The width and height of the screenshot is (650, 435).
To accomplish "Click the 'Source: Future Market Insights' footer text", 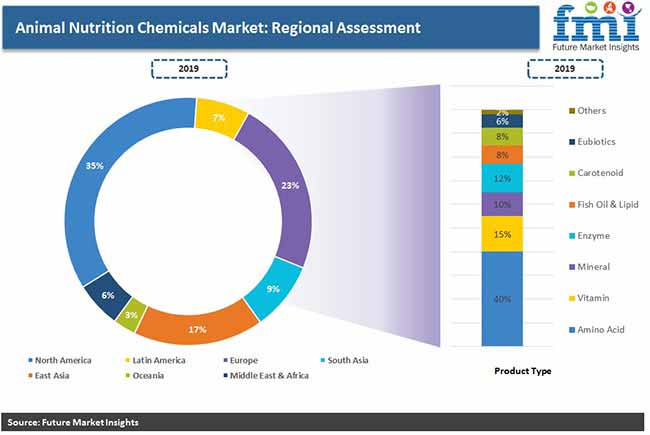I will [73, 423].
